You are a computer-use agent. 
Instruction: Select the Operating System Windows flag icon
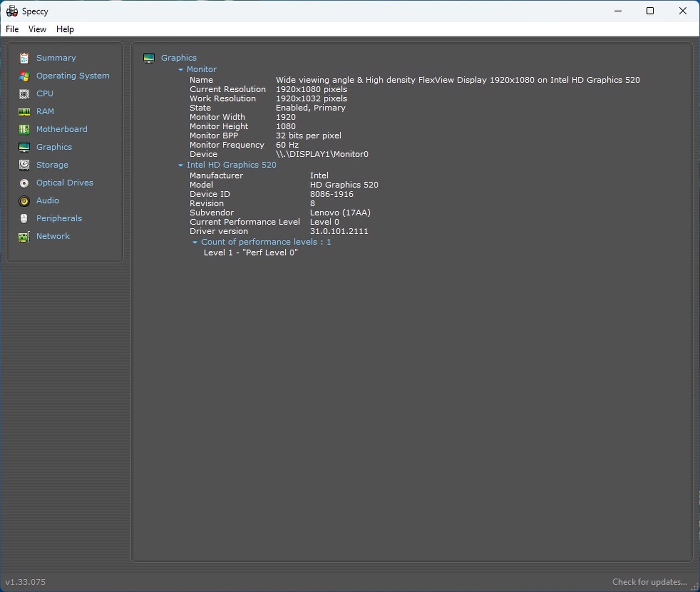[x=24, y=76]
